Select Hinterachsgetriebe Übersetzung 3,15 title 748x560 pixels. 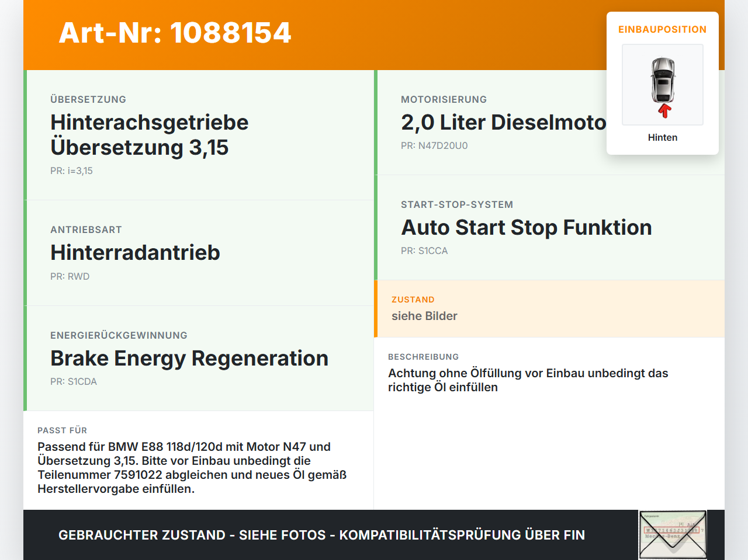pyautogui.click(x=150, y=135)
